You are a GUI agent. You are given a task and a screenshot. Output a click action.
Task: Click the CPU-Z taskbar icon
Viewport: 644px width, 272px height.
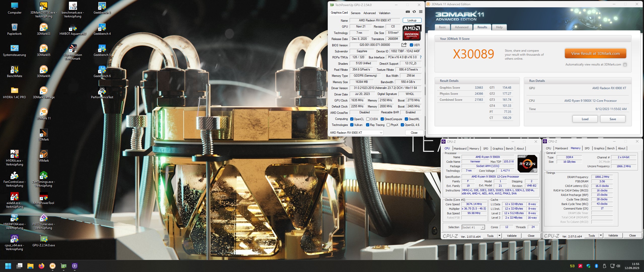75,266
